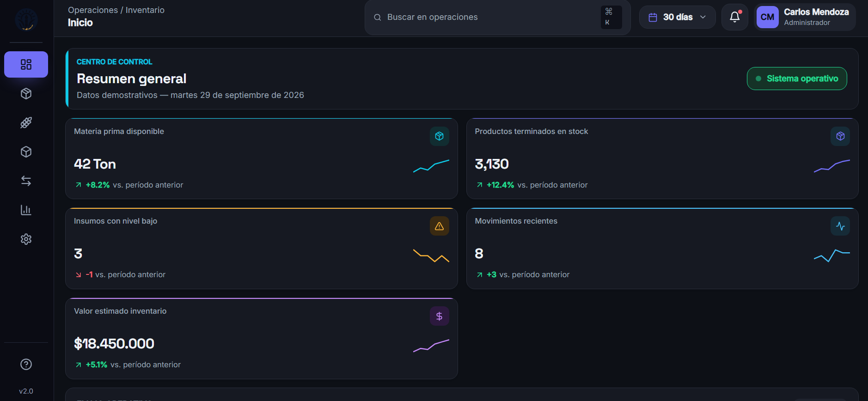Viewport: 868px width, 401px height.
Task: Expand the 30 días period dropdown
Action: point(677,17)
